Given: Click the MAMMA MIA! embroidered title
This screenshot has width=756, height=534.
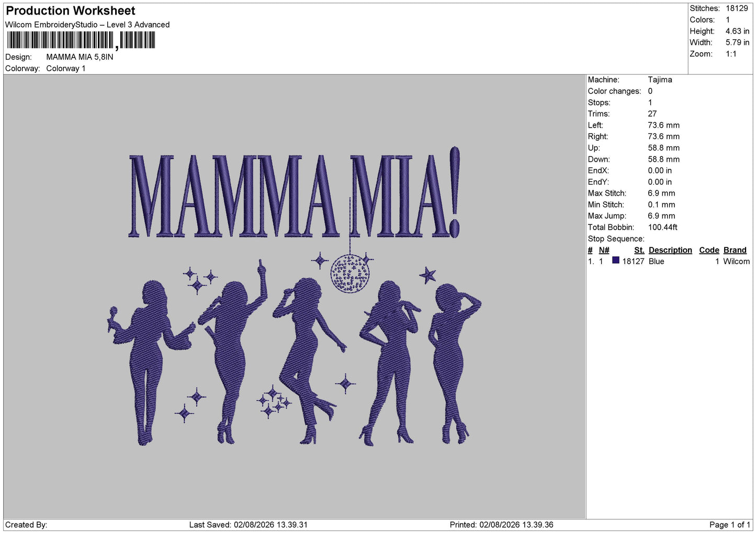Looking at the screenshot, I should 295,194.
